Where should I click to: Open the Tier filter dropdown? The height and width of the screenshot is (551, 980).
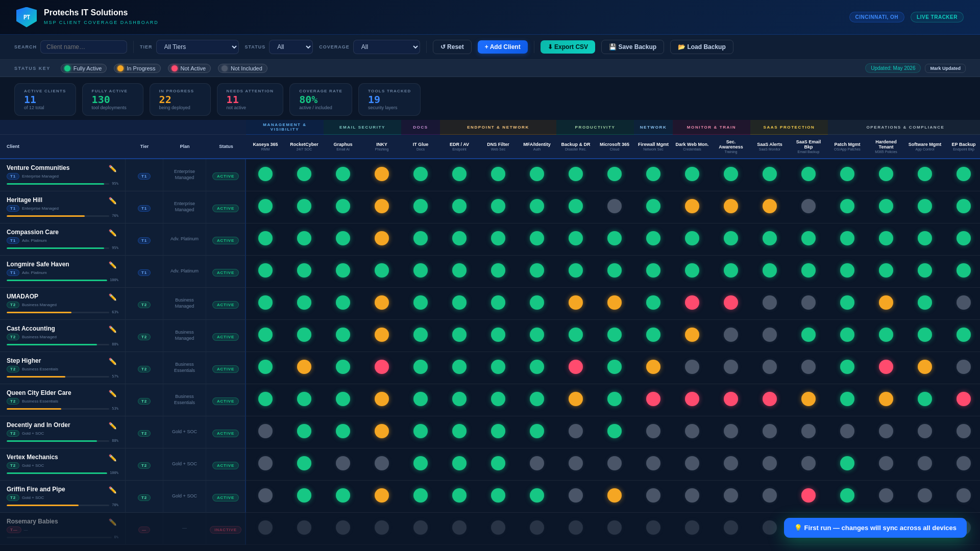(x=198, y=47)
